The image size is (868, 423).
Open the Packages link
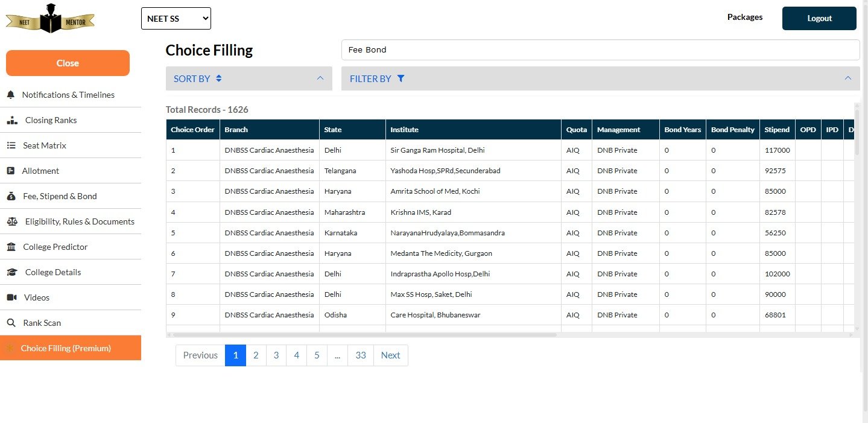coord(744,17)
